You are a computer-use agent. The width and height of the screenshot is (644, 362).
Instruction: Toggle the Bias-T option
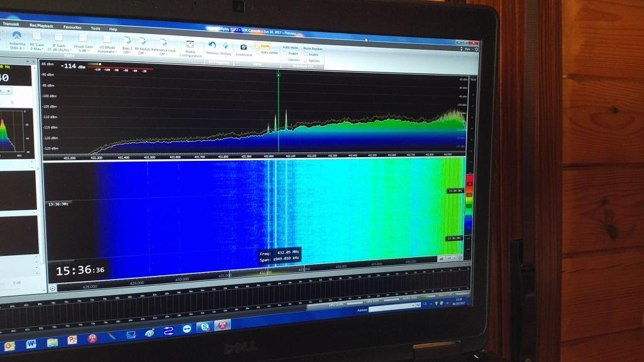coord(127,46)
